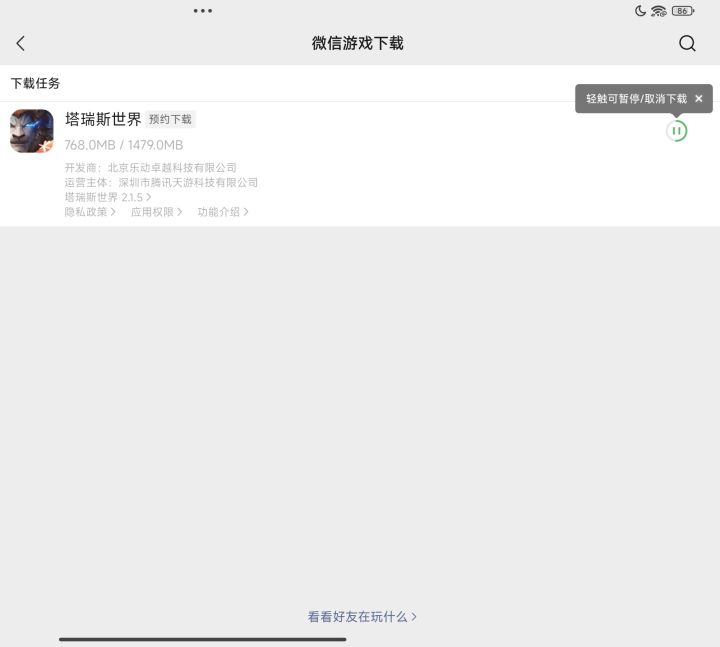Tap the bottom home gesture bar
720x647 pixels.
point(202,639)
